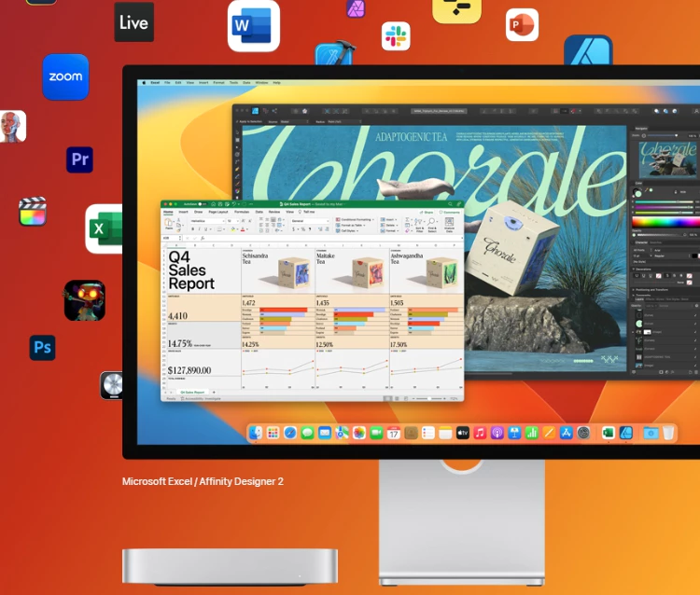
Task: Click the fx insert function icon
Action: 203,238
